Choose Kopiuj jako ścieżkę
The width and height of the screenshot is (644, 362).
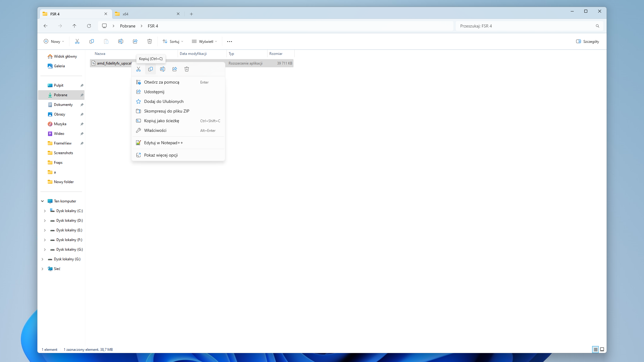coord(178,121)
